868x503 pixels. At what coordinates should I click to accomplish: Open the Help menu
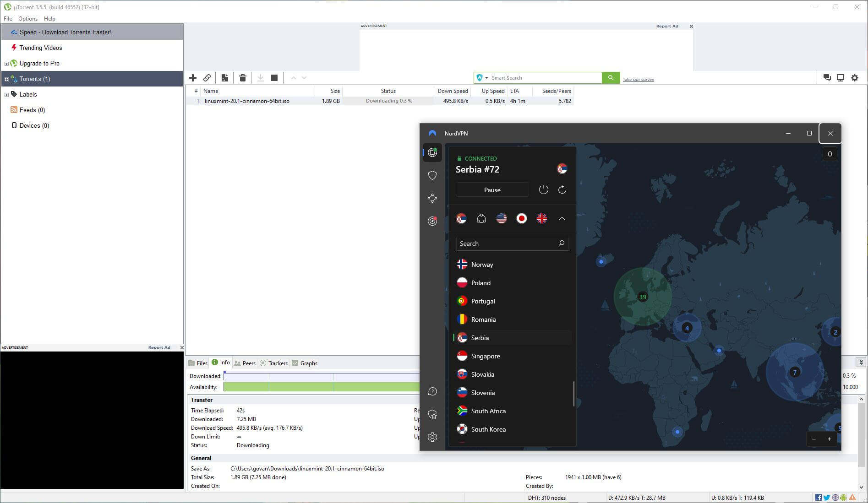coord(49,19)
